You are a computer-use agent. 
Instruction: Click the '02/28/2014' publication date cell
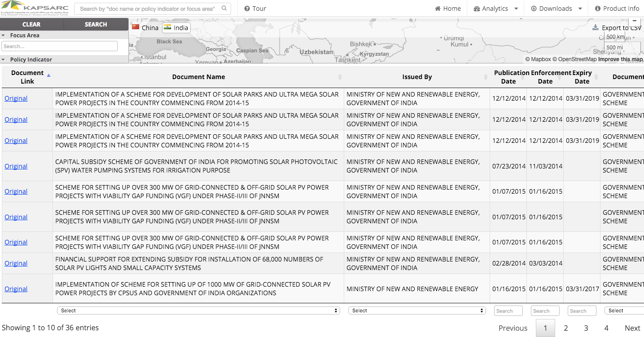click(x=508, y=263)
